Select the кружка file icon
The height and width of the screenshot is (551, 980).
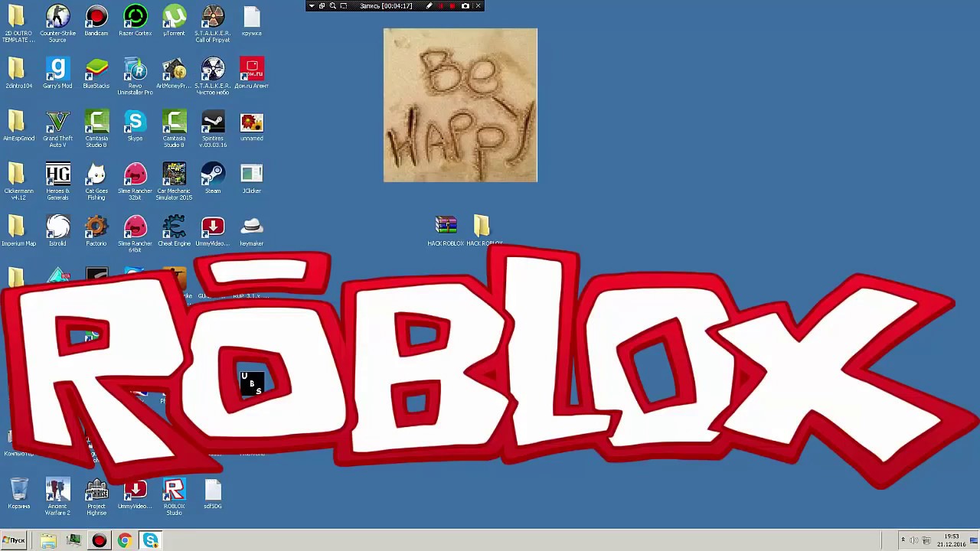click(x=252, y=21)
